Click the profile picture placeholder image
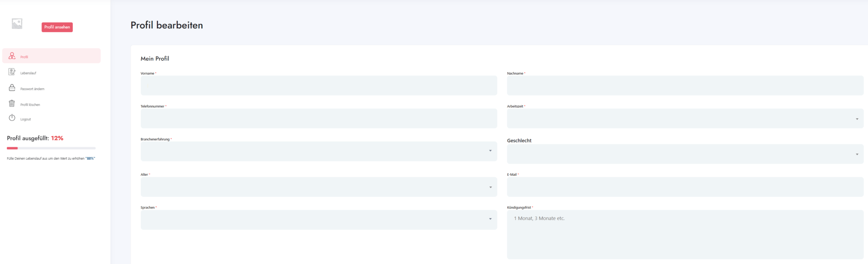The height and width of the screenshot is (264, 868). pos(17,24)
